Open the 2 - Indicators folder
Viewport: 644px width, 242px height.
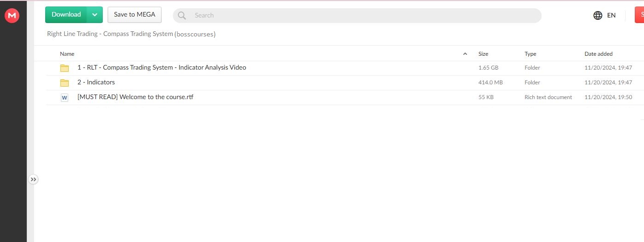coord(96,83)
